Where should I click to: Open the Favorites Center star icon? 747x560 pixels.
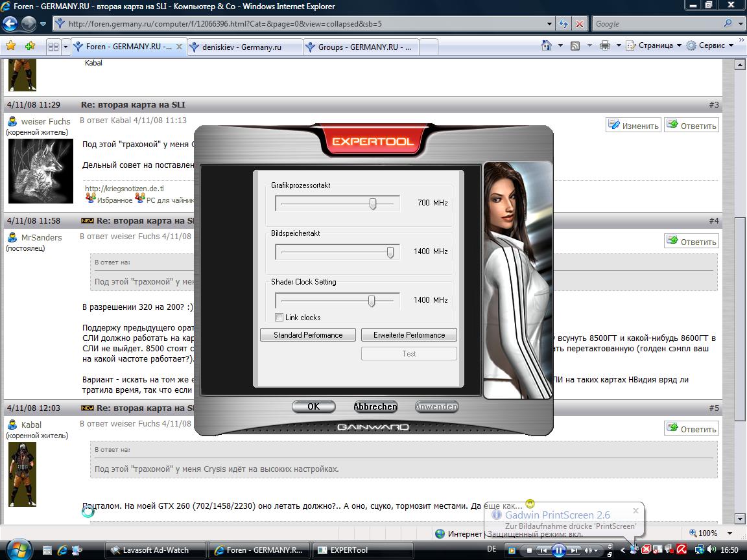tap(11, 46)
